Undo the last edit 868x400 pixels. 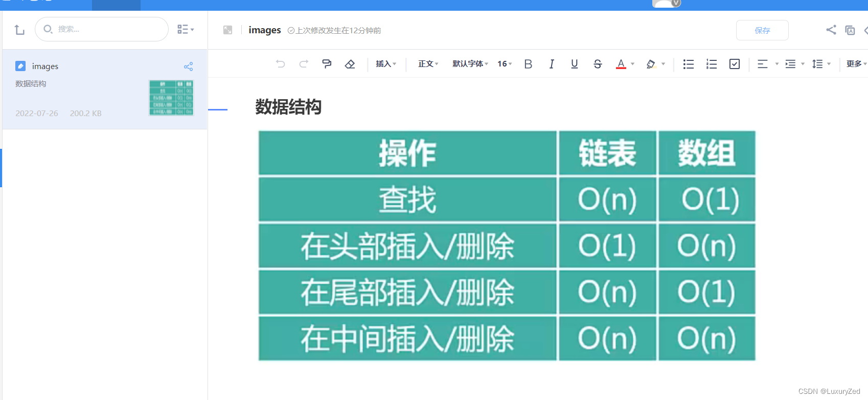coord(280,64)
